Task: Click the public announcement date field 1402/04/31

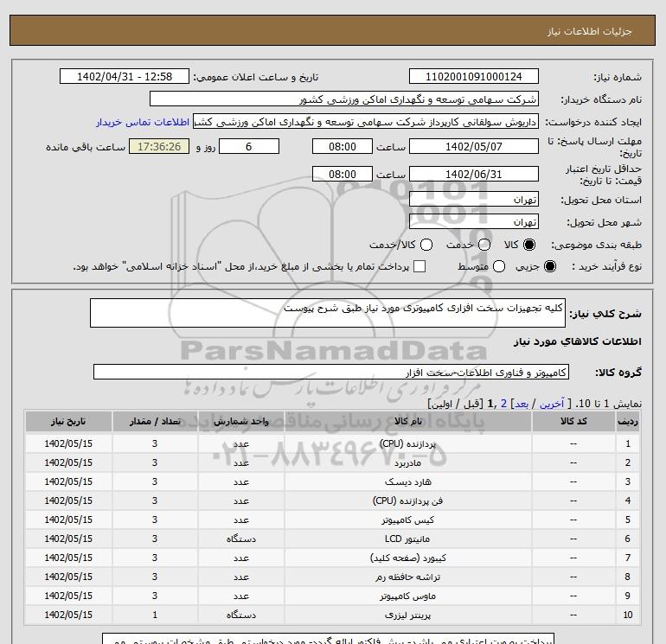Action: pos(124,76)
